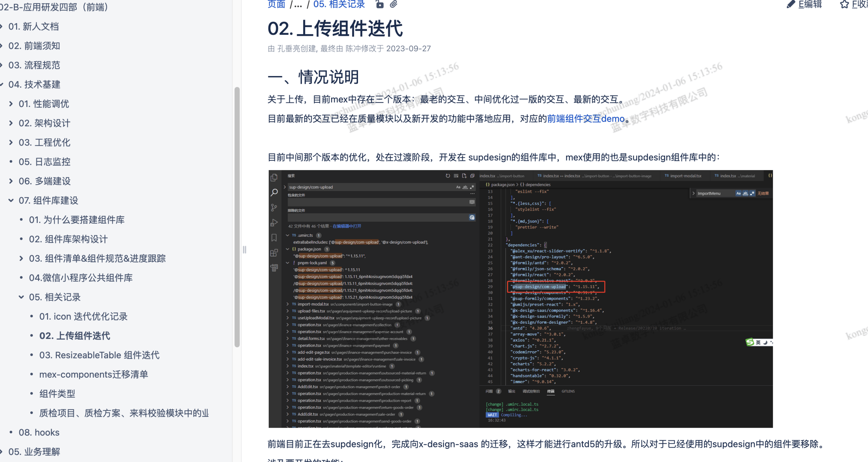Viewport: 868px width, 462px height.
Task: Open the 前端组件交互demo link
Action: pyautogui.click(x=586, y=119)
